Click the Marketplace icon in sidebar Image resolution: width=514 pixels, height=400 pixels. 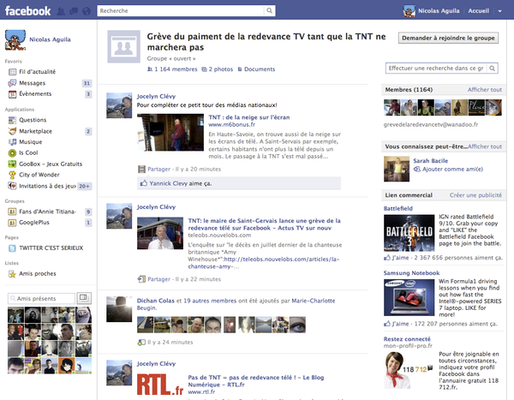coord(12,131)
